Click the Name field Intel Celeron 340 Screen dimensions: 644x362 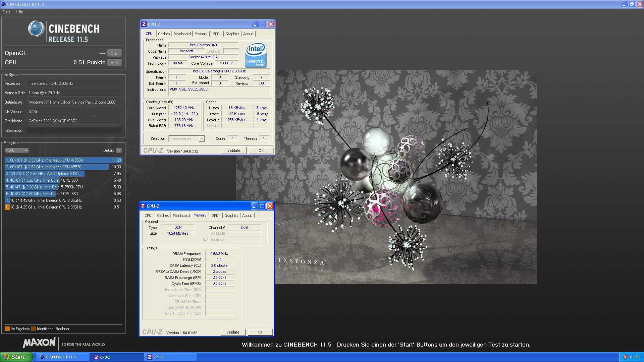pos(203,45)
